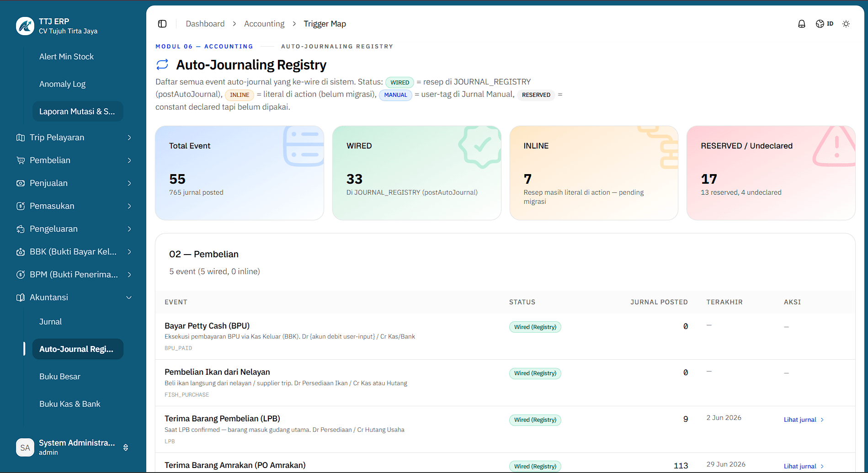
Task: Click the Akuntansi book icon
Action: [x=21, y=298]
